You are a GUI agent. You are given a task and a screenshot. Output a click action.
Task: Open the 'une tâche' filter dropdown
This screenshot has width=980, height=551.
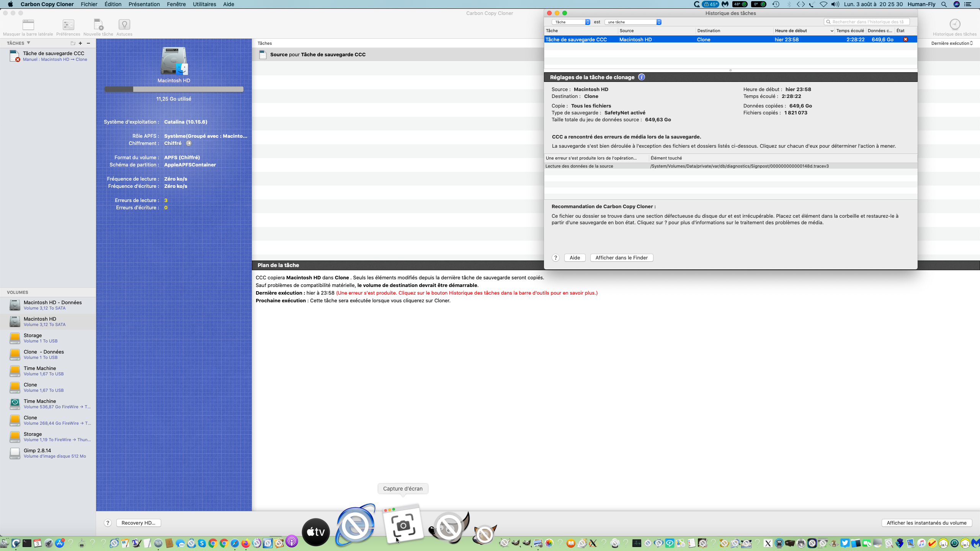tap(633, 22)
